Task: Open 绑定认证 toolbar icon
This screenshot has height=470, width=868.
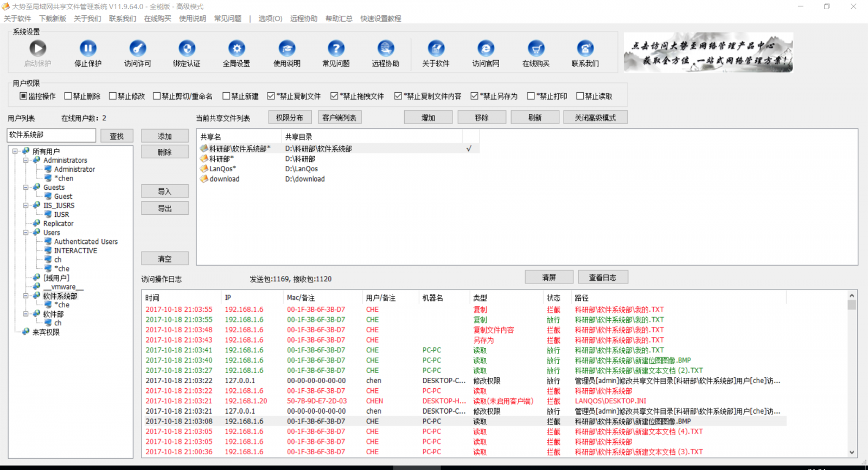Action: [187, 48]
